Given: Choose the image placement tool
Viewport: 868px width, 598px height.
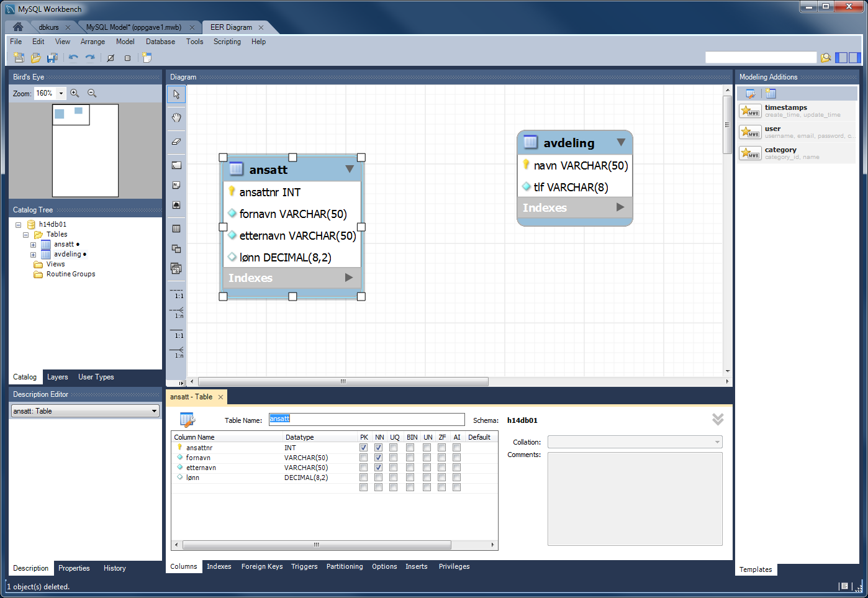Looking at the screenshot, I should [176, 205].
